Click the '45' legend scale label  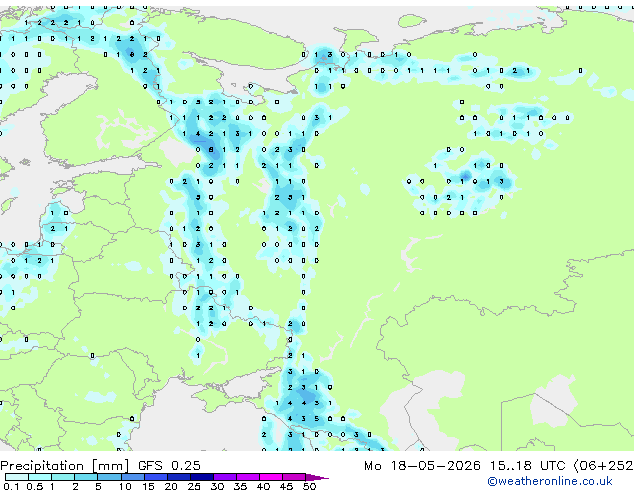286,486
